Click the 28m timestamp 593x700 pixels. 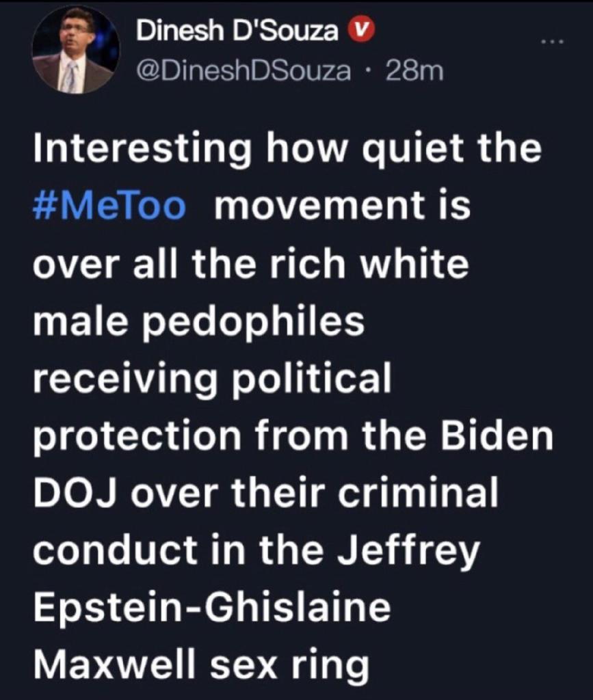pos(414,70)
